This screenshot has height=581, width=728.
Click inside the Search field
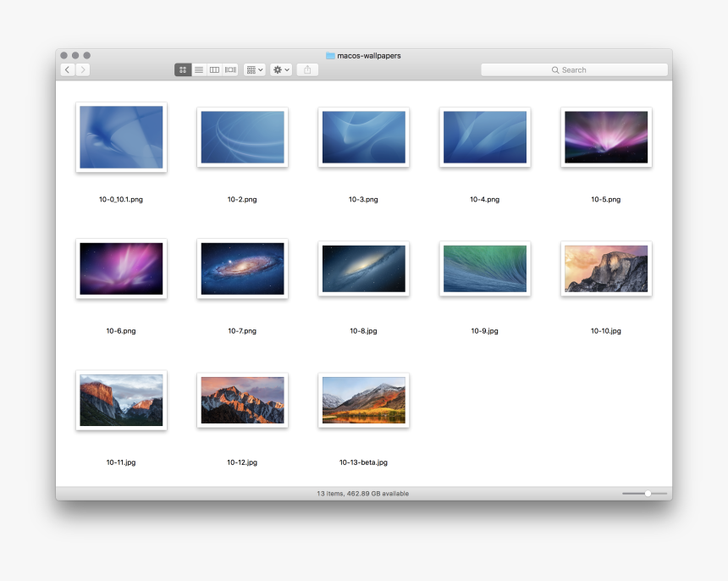pos(584,69)
